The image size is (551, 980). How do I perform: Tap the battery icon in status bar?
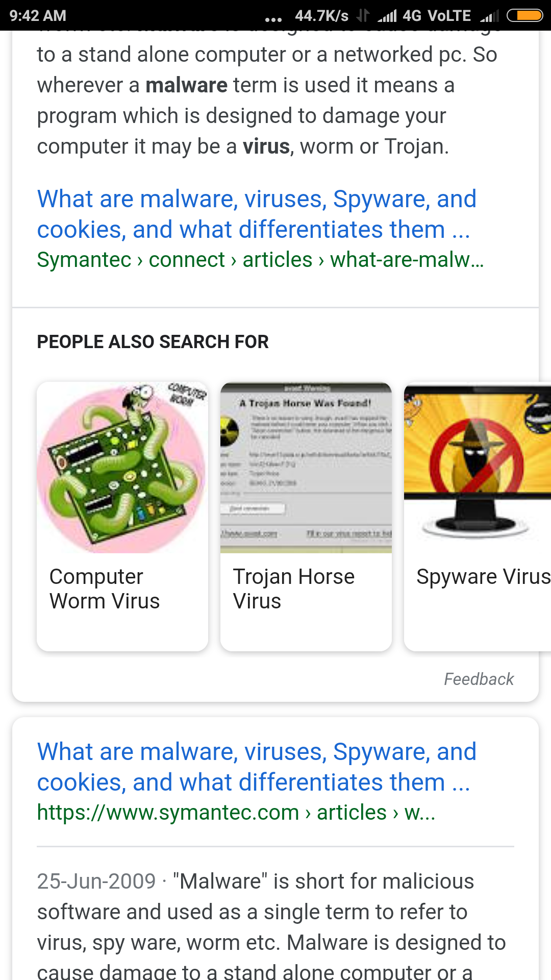coord(524,16)
